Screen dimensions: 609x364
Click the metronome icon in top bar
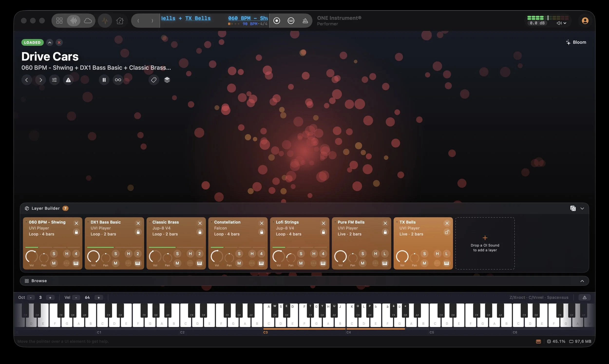tap(305, 21)
